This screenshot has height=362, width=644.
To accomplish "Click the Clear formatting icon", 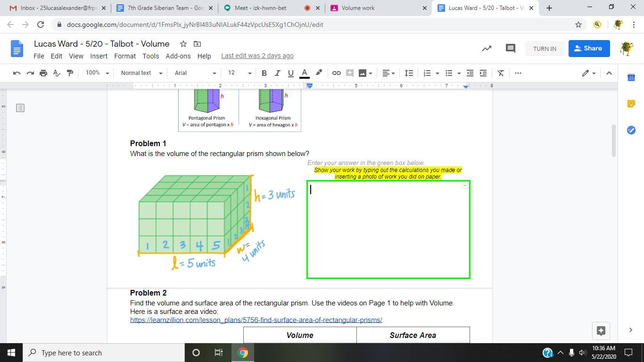I will 501,73.
